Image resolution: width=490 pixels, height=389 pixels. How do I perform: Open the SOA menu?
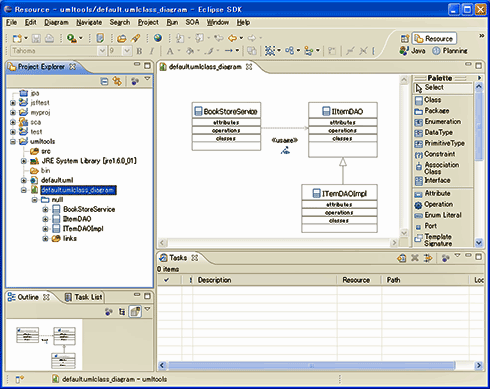tap(192, 22)
